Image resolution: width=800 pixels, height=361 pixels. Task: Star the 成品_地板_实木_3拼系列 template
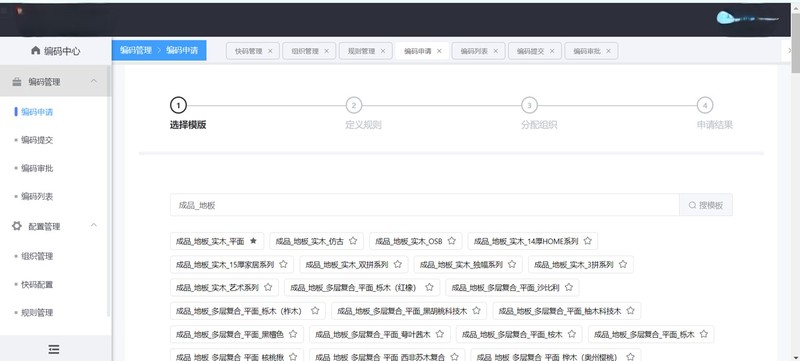point(622,264)
